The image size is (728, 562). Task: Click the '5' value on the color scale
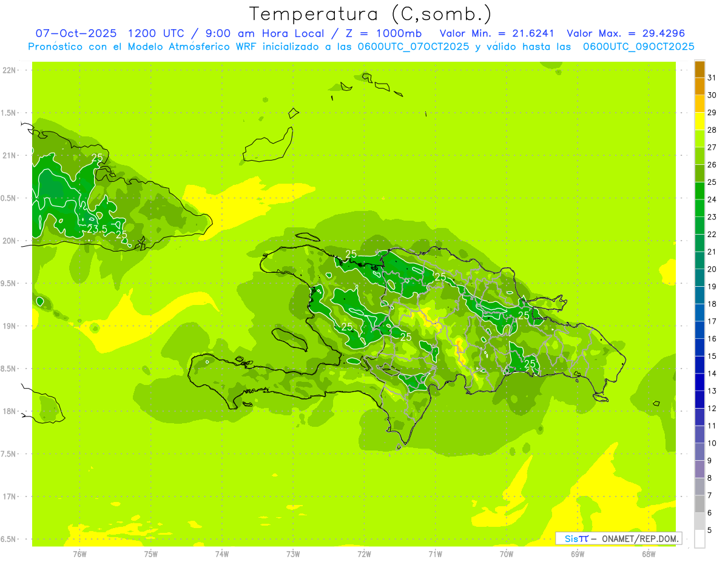[710, 530]
